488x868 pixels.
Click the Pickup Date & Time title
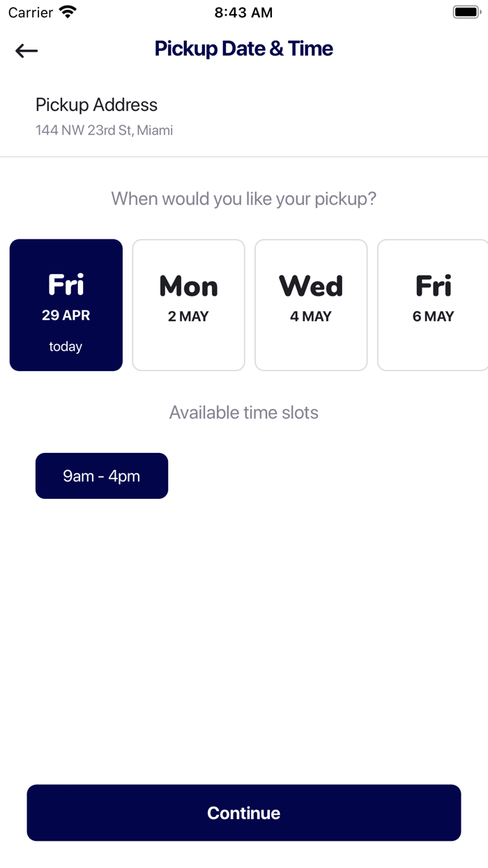pos(244,49)
